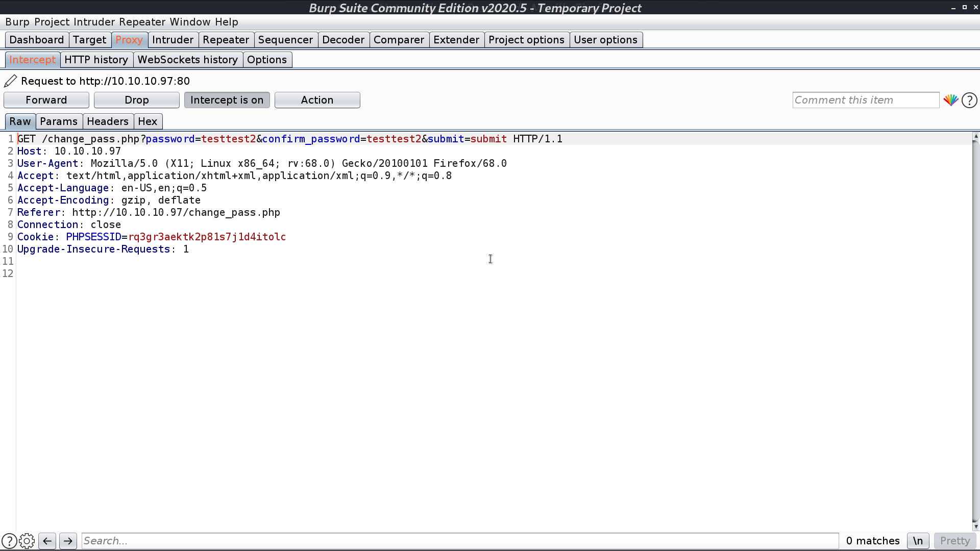This screenshot has height=551, width=980.
Task: Select the Proxy tab
Action: click(x=129, y=40)
